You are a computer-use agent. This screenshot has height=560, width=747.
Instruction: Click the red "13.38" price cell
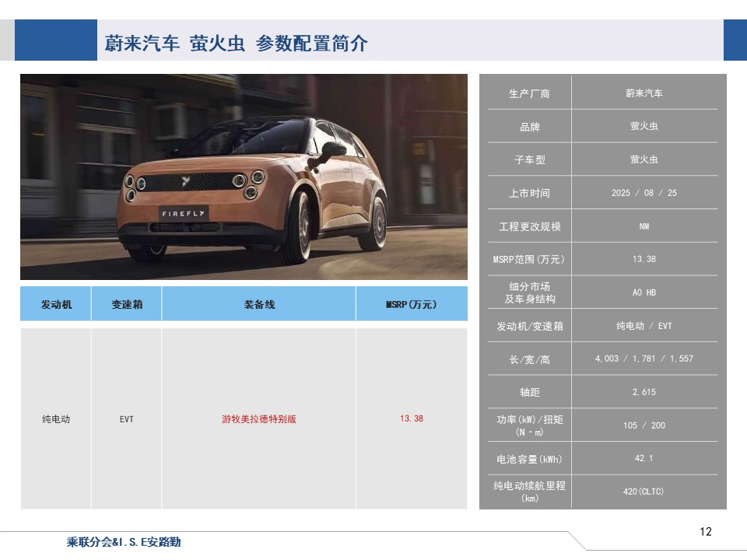pyautogui.click(x=412, y=418)
